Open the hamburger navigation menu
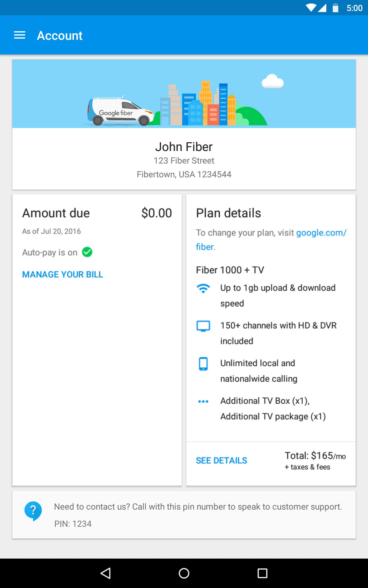Viewport: 368px width, 588px height. point(20,35)
